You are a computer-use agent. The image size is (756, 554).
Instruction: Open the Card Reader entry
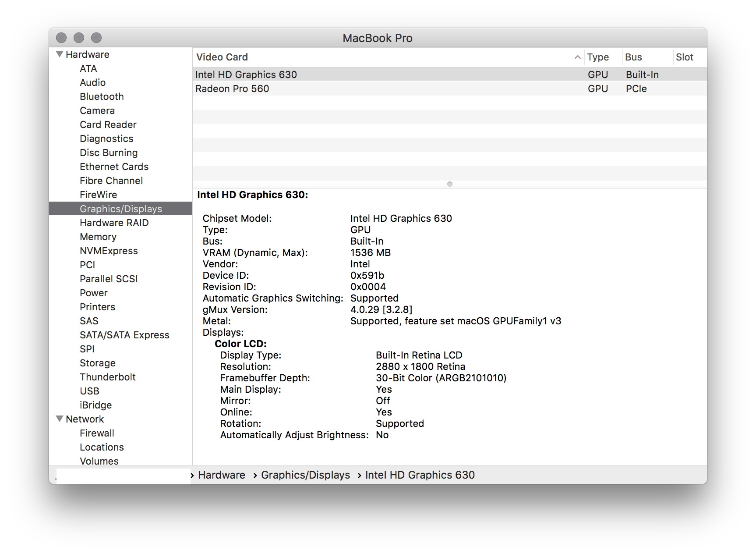point(108,124)
